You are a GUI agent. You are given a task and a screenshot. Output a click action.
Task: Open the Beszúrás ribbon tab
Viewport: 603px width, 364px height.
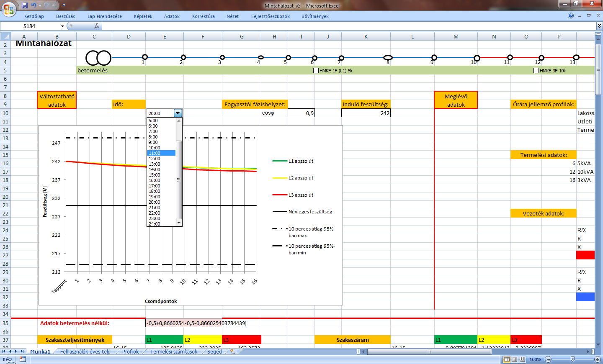pyautogui.click(x=65, y=16)
